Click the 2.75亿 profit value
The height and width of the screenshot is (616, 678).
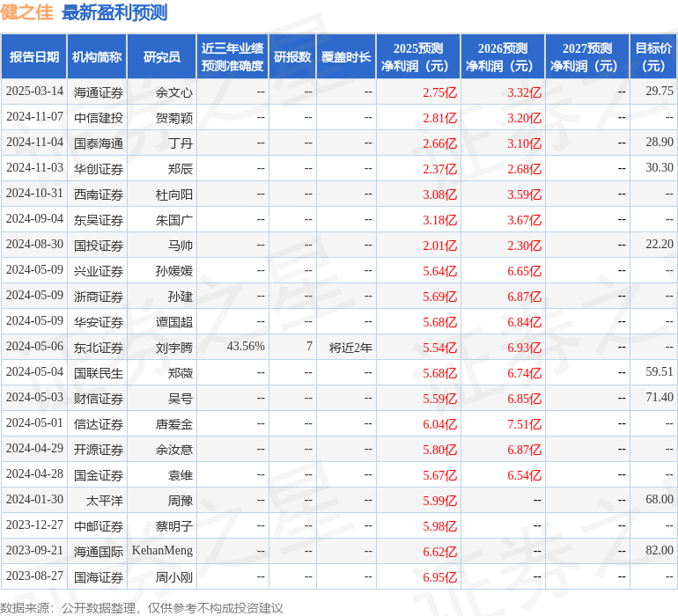point(439,92)
